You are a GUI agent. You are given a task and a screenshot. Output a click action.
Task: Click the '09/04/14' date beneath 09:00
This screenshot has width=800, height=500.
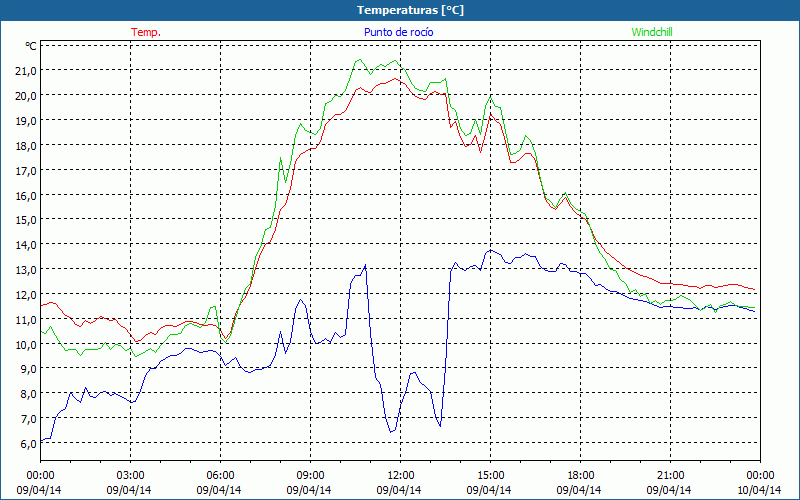pyautogui.click(x=309, y=490)
